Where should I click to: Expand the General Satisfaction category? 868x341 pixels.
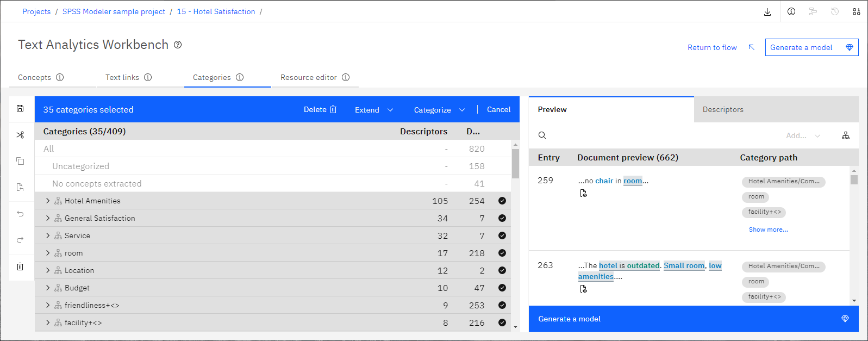[48, 218]
